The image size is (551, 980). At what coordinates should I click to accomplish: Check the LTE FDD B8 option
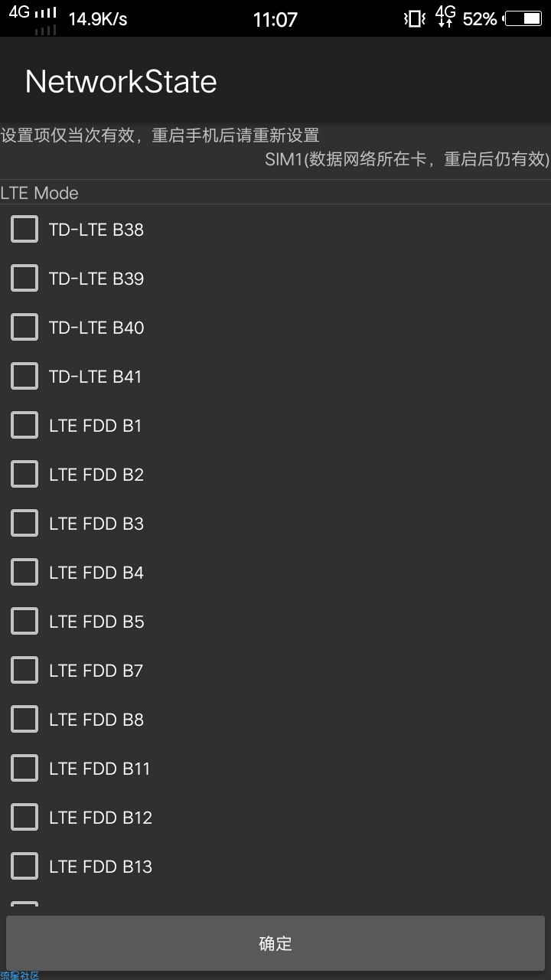click(24, 719)
